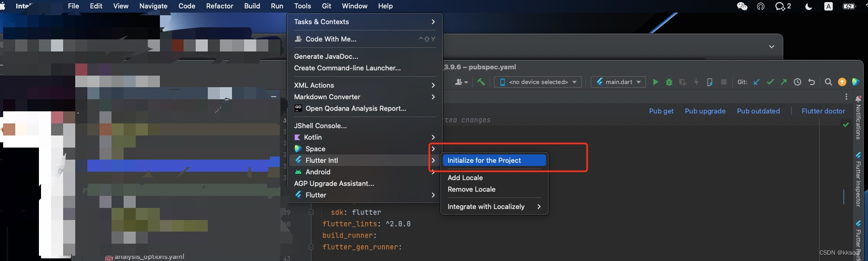Open the main.dart run configuration dropdown
Screen dimensions: 868x261
(x=619, y=82)
